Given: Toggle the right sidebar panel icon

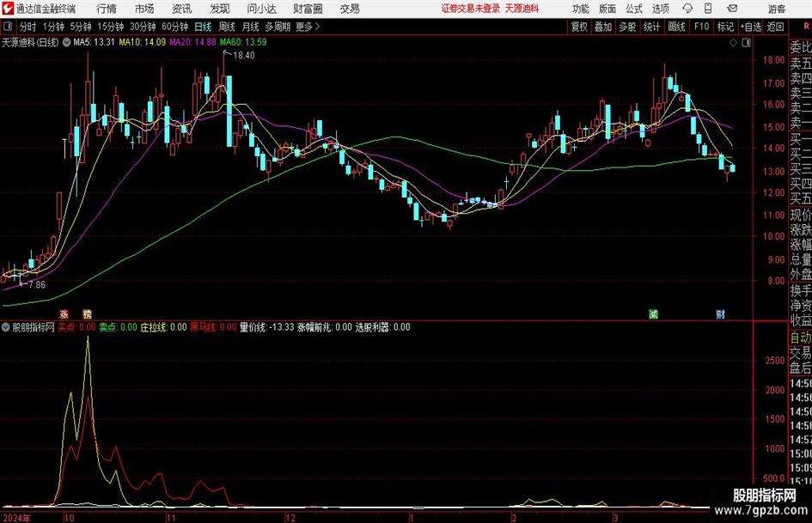Looking at the screenshot, I should click(x=746, y=43).
